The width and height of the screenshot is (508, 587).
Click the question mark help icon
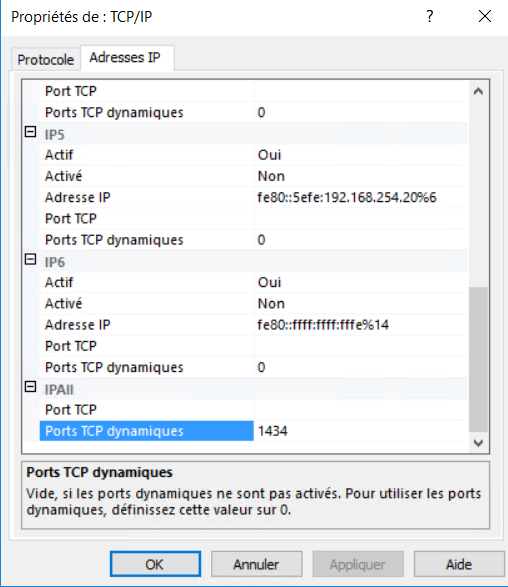pos(430,16)
